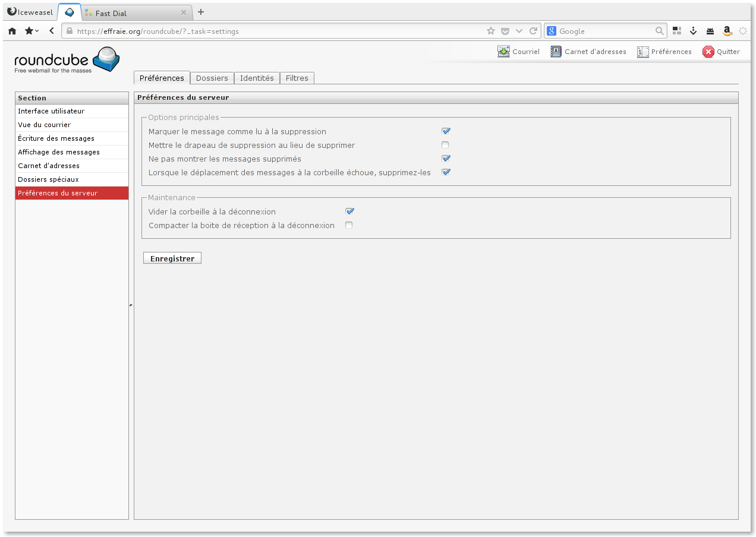Switch to the Dossiers tab

(212, 78)
